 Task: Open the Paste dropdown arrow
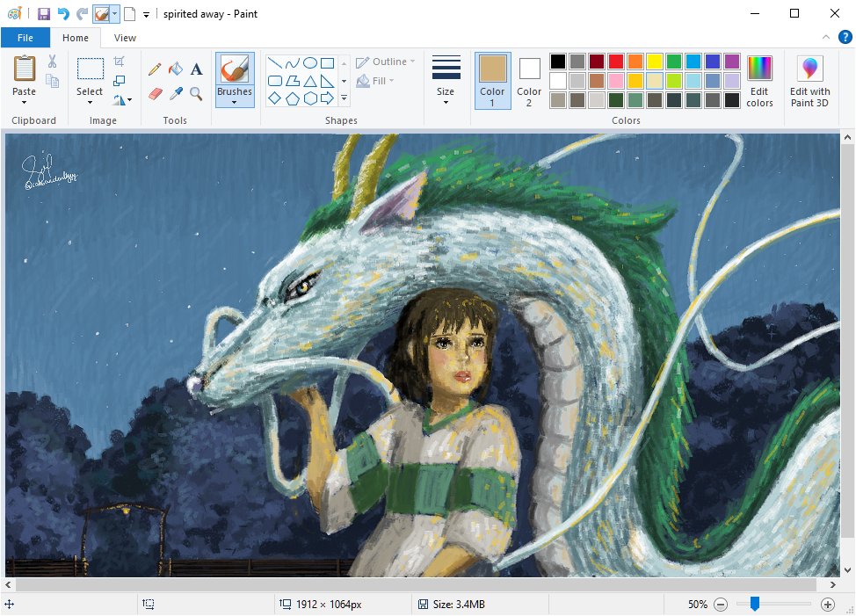click(24, 103)
